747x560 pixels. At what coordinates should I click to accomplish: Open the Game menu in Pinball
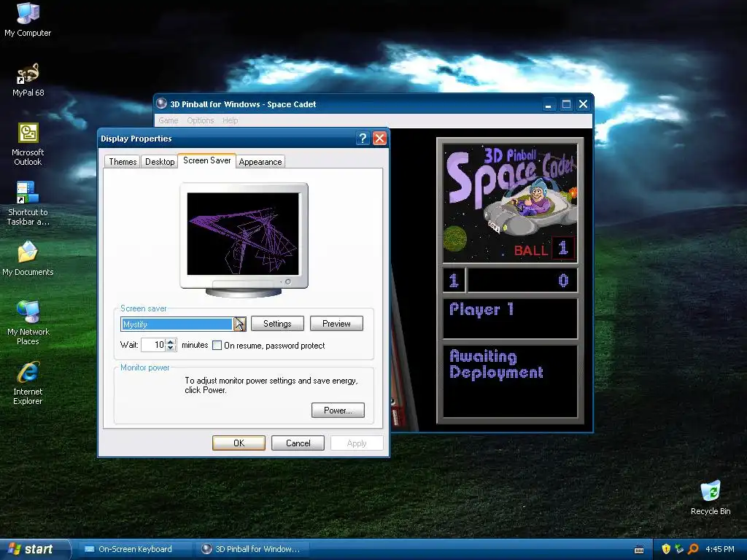(169, 120)
